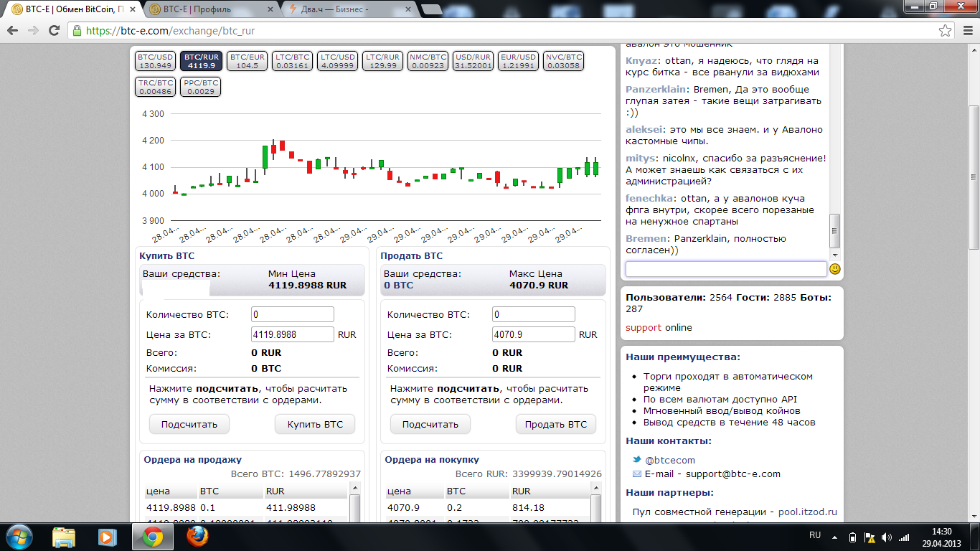The height and width of the screenshot is (551, 980).
Task: Select the LTC/RUR pair
Action: pyautogui.click(x=382, y=61)
